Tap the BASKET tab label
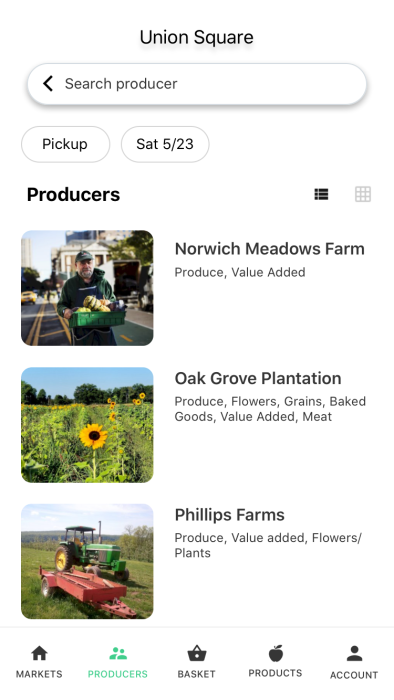Image resolution: width=394 pixels, height=700 pixels. tap(196, 674)
